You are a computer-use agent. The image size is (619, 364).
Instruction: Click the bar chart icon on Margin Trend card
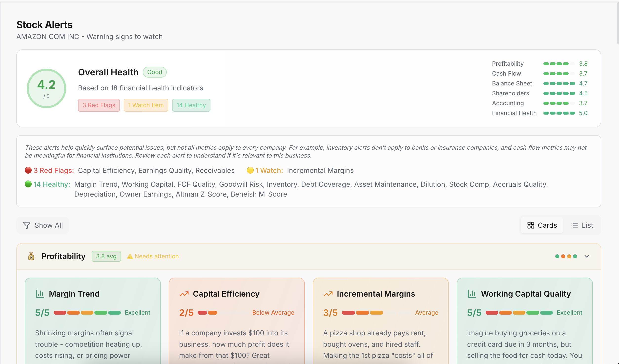coord(40,294)
